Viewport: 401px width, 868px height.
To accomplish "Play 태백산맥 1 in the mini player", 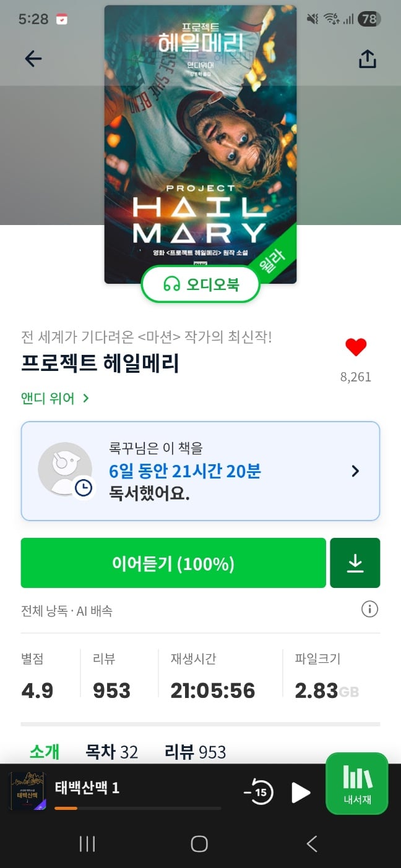I will coord(301,792).
